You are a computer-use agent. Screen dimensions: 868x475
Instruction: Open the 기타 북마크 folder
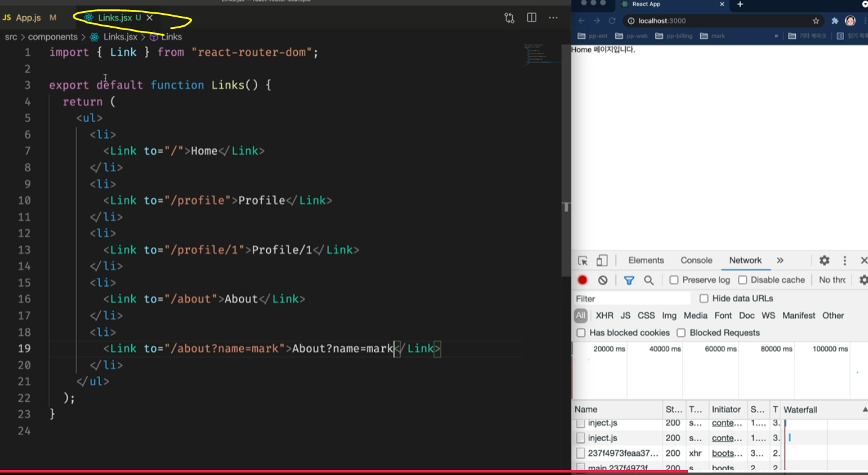click(807, 36)
